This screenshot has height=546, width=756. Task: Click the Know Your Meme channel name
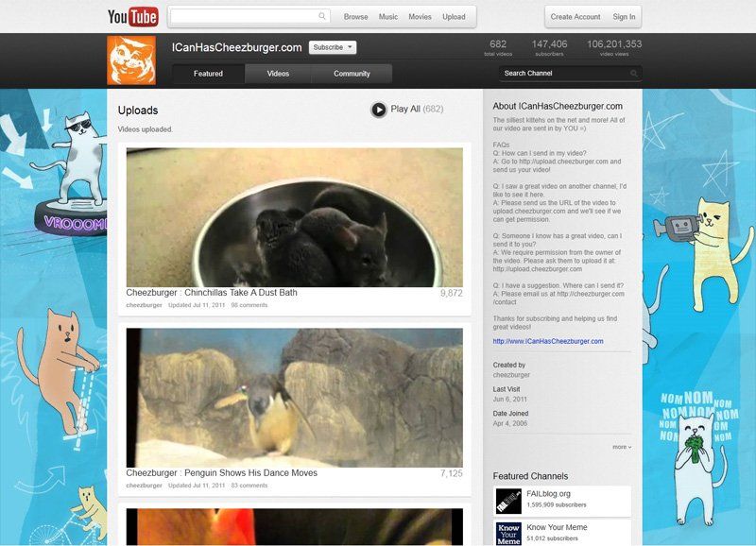click(x=557, y=527)
